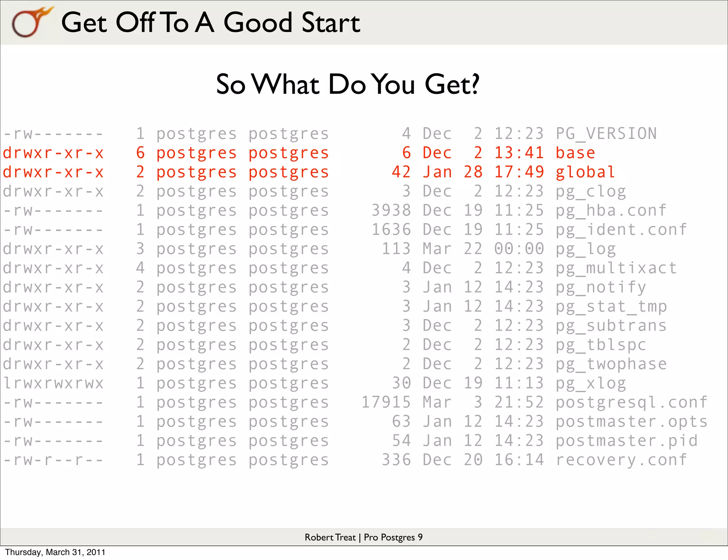Click the red size 42 in global row

point(401,172)
